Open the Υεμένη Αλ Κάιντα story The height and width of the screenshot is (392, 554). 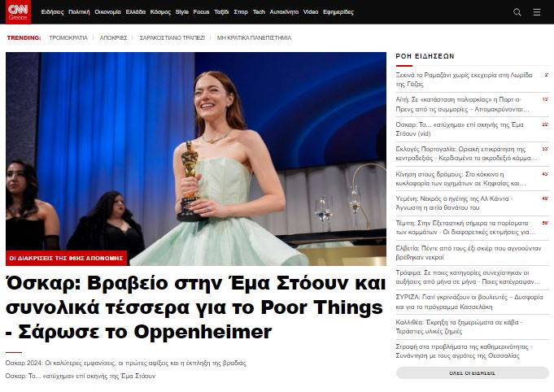[x=454, y=203]
